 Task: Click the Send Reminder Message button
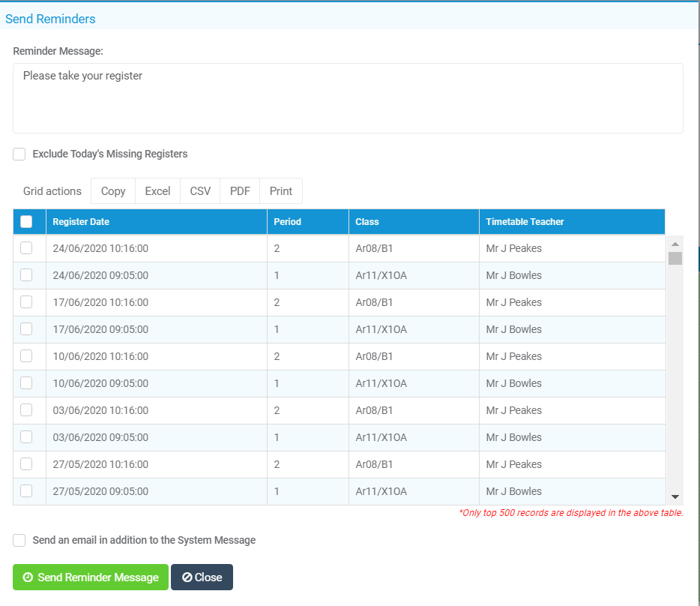coord(91,577)
